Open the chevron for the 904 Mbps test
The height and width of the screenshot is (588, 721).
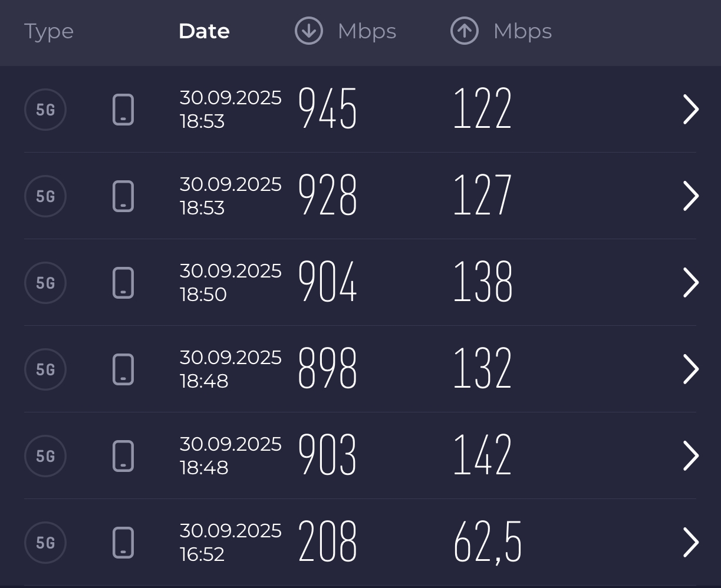click(x=690, y=283)
